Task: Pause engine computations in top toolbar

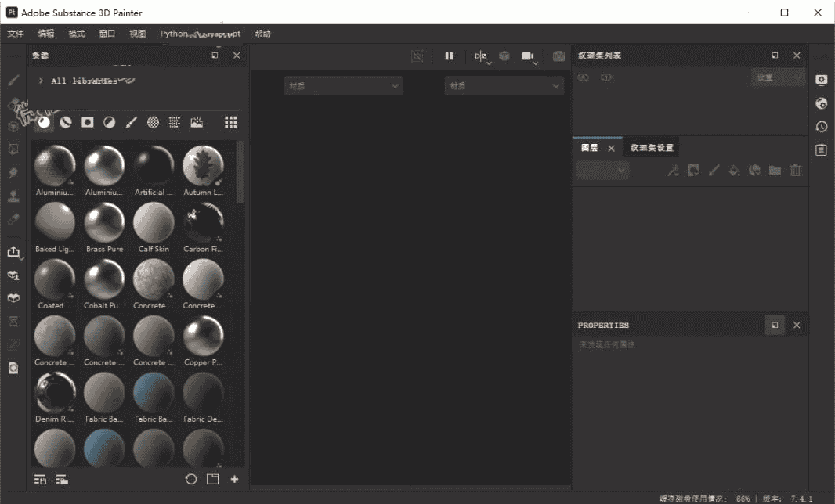Action: tap(449, 56)
